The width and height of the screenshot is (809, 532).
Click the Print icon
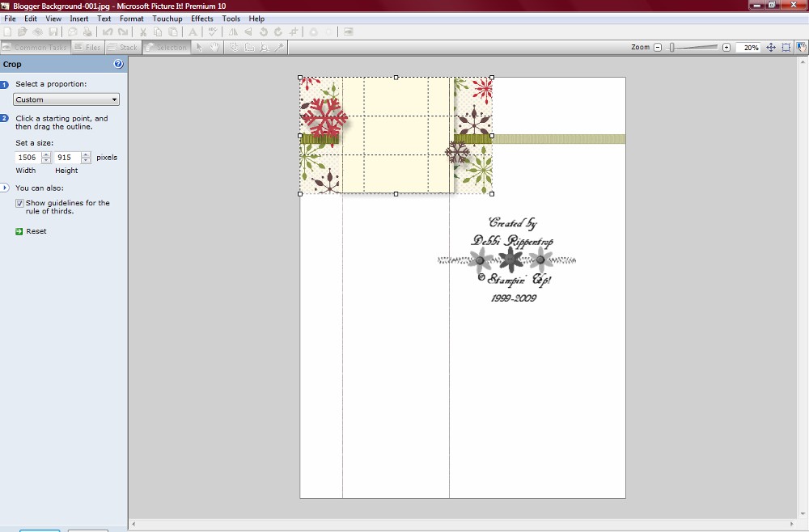pyautogui.click(x=87, y=32)
